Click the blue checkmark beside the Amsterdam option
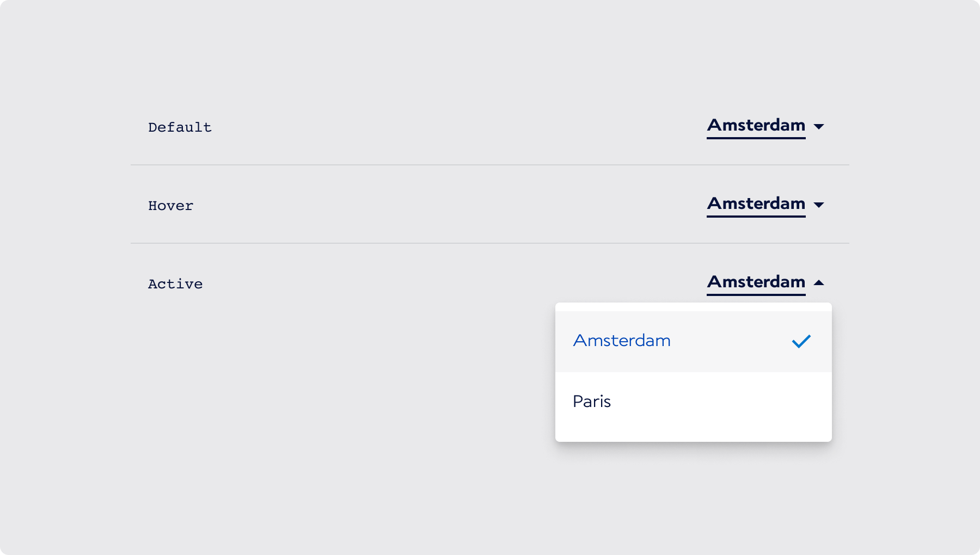 click(x=801, y=341)
